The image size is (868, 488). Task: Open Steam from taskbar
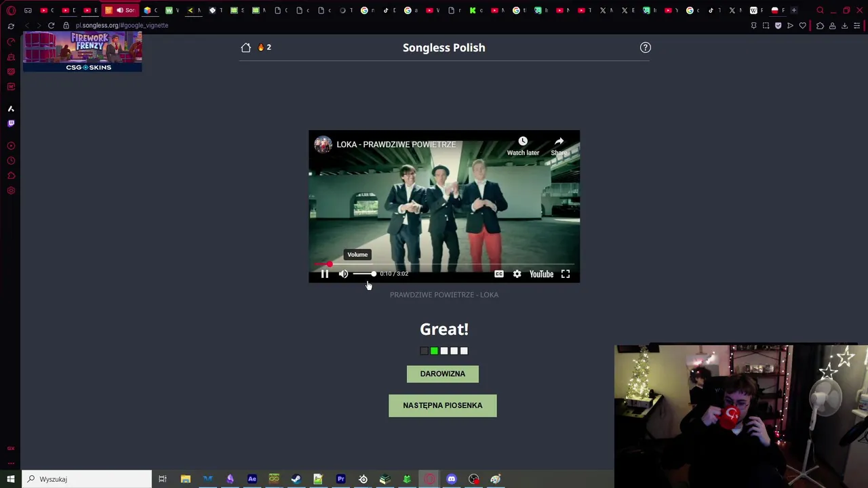(296, 479)
